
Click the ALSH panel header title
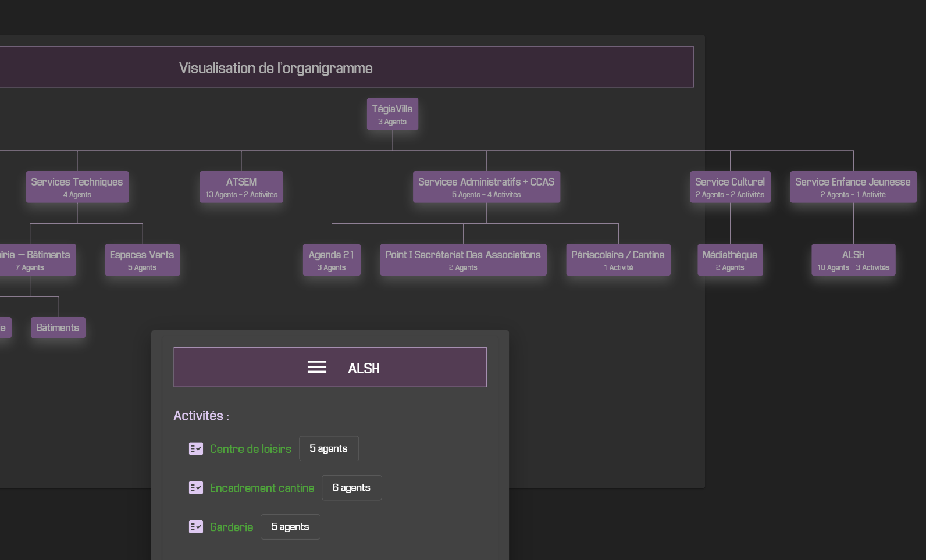[364, 368]
